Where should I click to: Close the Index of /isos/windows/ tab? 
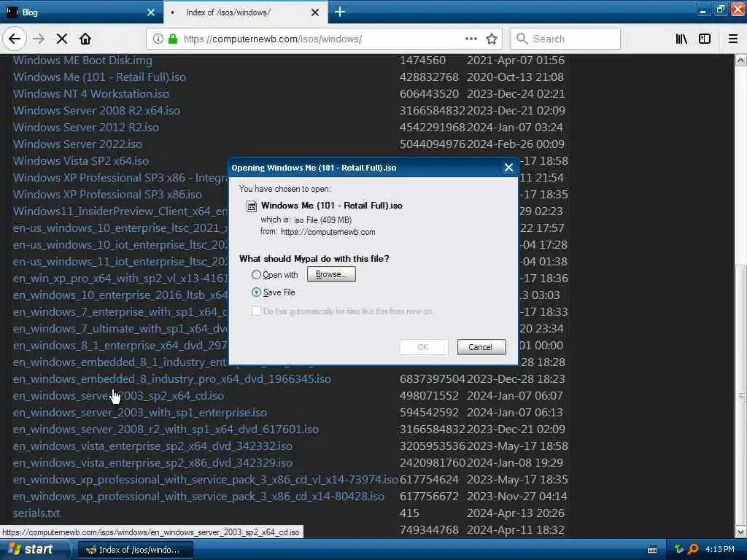point(315,12)
